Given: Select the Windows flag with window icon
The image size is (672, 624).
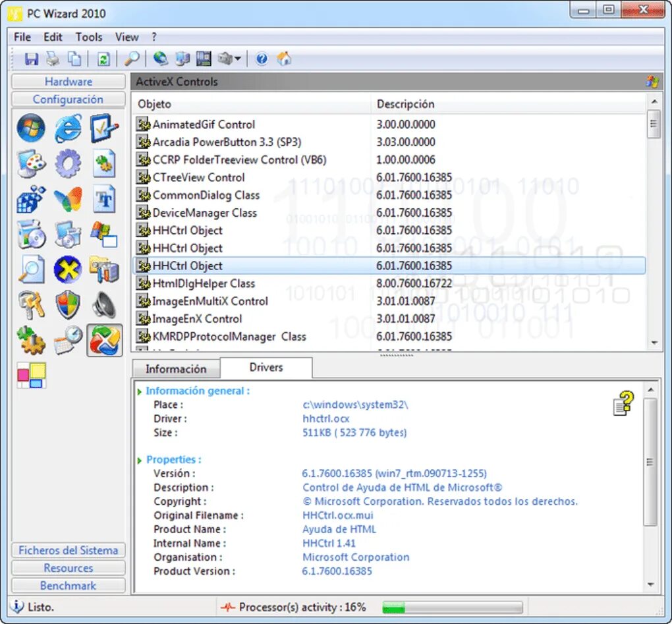Looking at the screenshot, I should [105, 235].
